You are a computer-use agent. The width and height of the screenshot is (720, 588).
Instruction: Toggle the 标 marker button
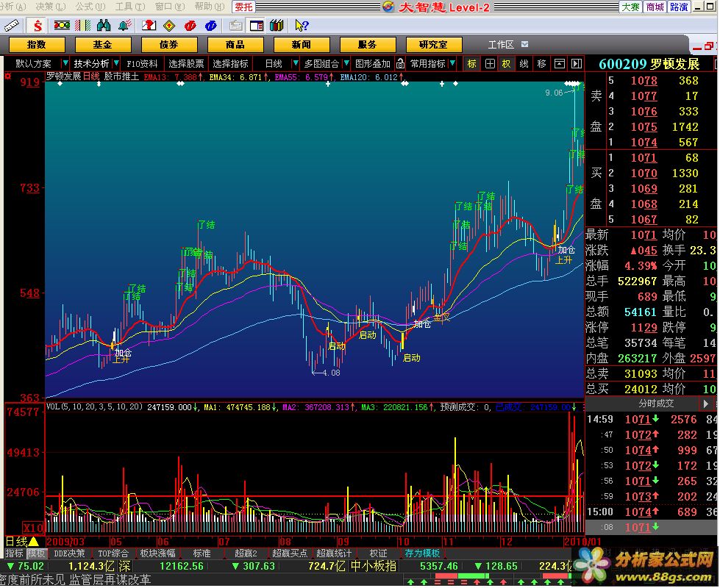472,64
